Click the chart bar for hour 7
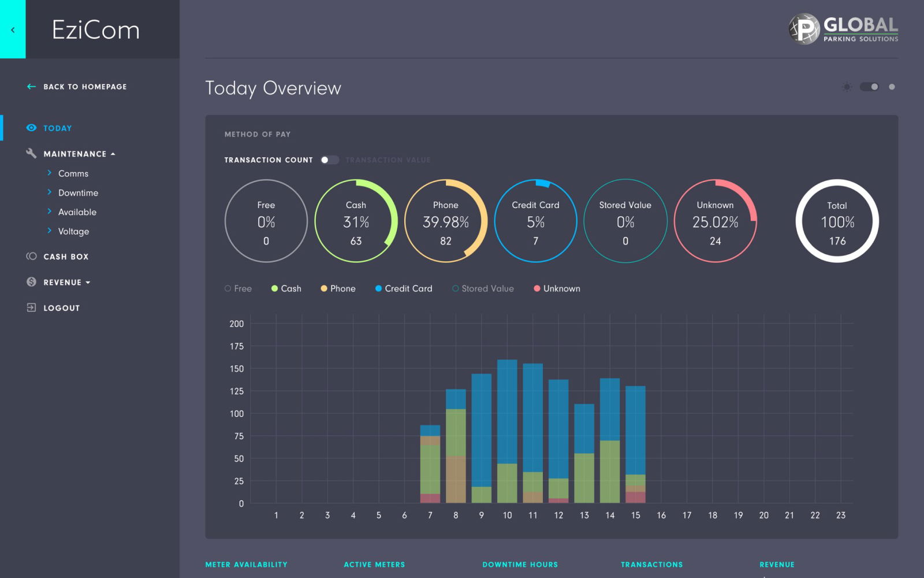The image size is (924, 578). click(430, 464)
